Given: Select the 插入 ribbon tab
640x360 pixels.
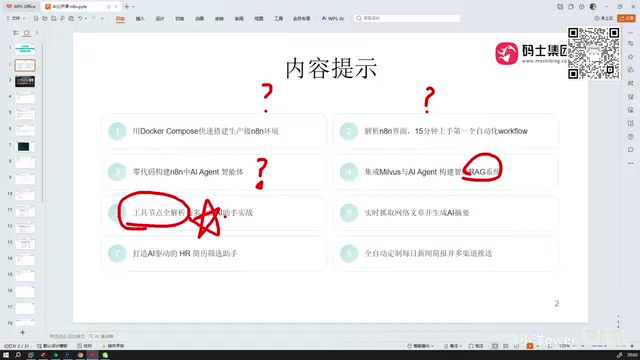Looking at the screenshot, I should tap(140, 18).
